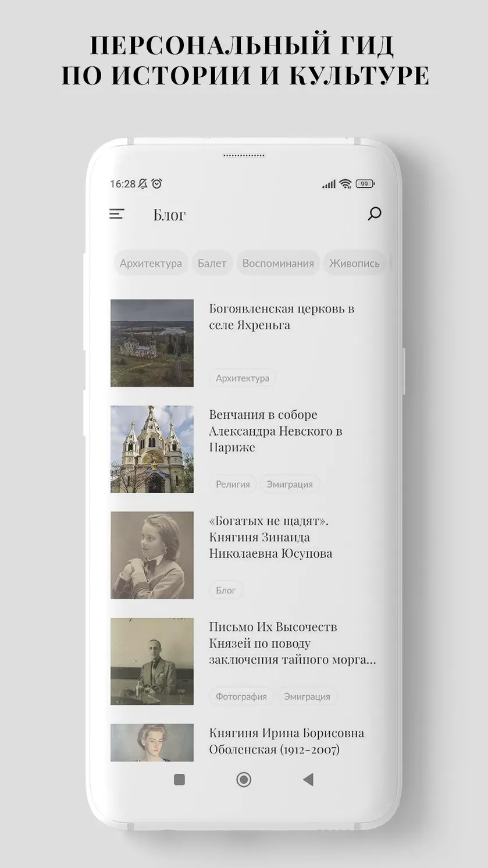Tap the cellular signal bars icon
Screen dimensions: 488x868
click(x=329, y=184)
